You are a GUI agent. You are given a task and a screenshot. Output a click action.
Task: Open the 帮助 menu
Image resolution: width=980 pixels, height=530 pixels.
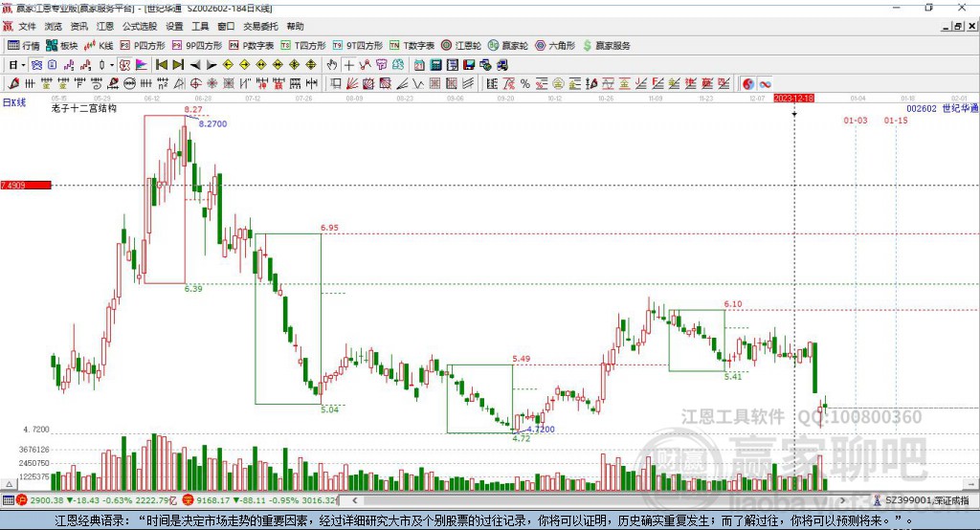point(295,26)
